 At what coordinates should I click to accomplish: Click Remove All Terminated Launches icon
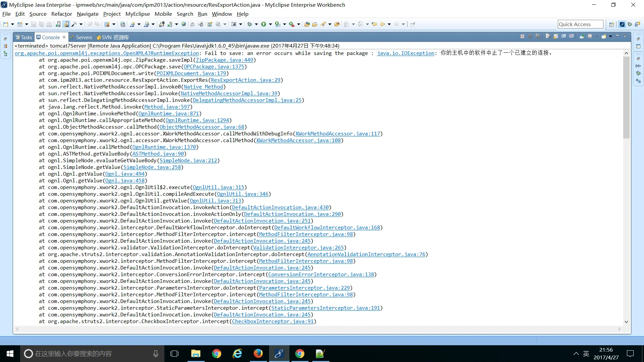(x=538, y=36)
